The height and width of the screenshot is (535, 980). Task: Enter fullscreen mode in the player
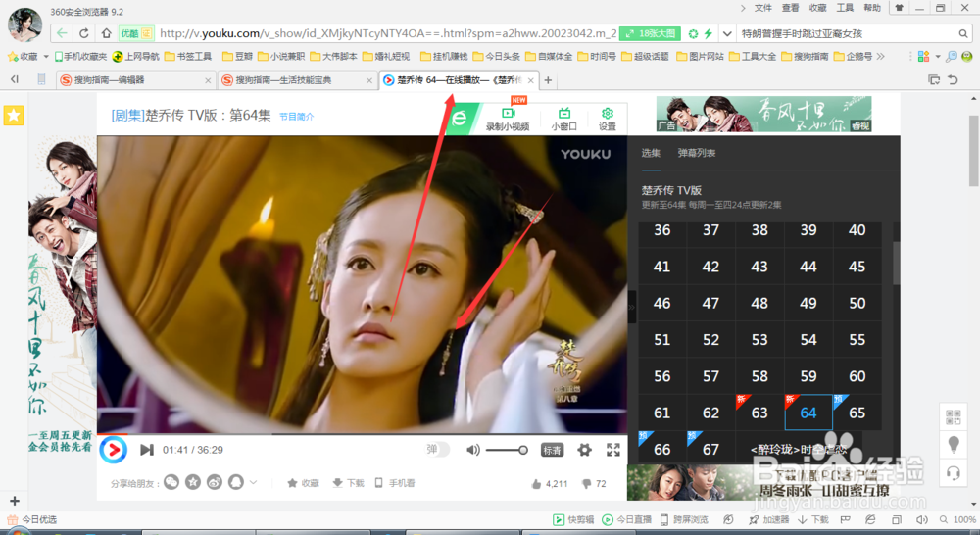(613, 450)
